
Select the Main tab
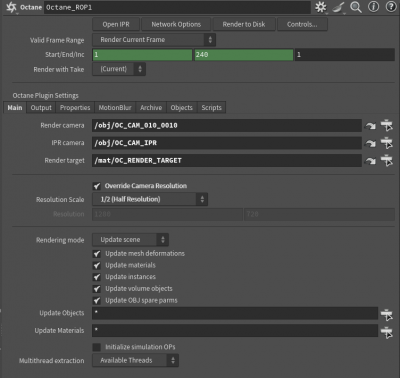(15, 108)
